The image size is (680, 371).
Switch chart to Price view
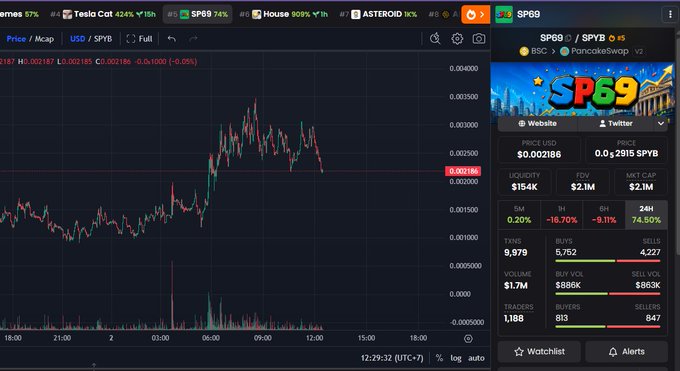(16, 39)
